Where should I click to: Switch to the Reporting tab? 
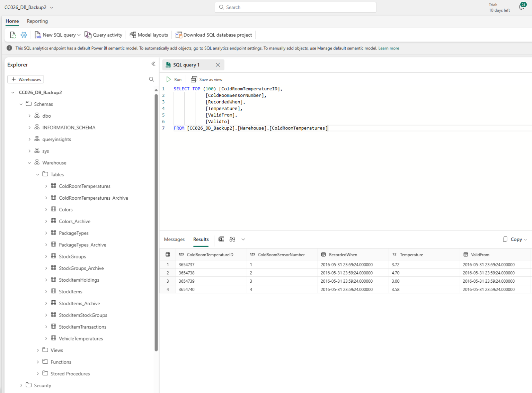point(37,21)
